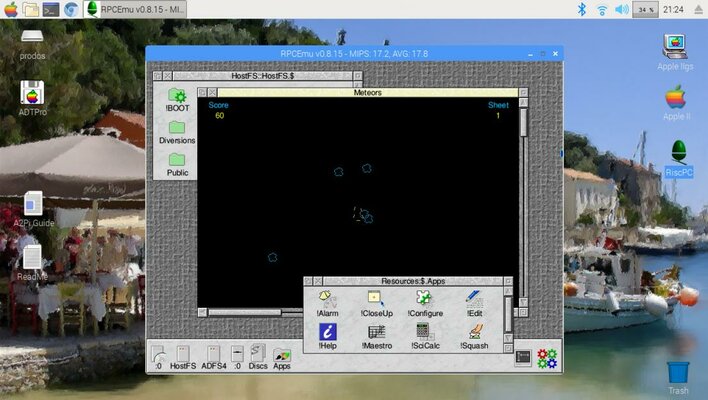The width and height of the screenshot is (708, 400).
Task: Click the eject icon in the tray
Action: pyautogui.click(x=698, y=9)
